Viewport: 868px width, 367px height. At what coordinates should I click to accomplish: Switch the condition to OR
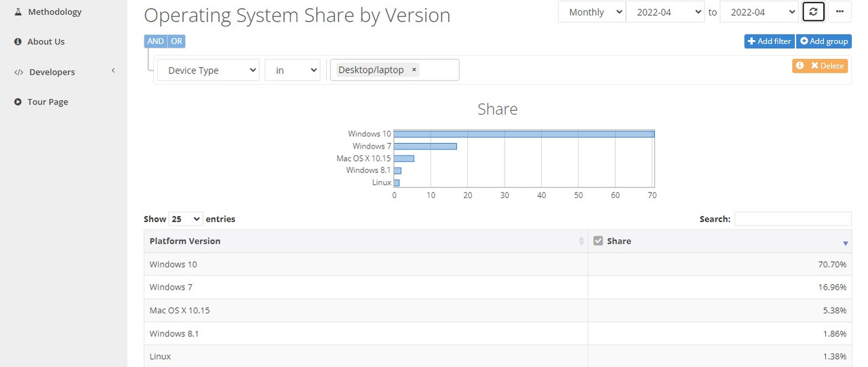coord(176,41)
